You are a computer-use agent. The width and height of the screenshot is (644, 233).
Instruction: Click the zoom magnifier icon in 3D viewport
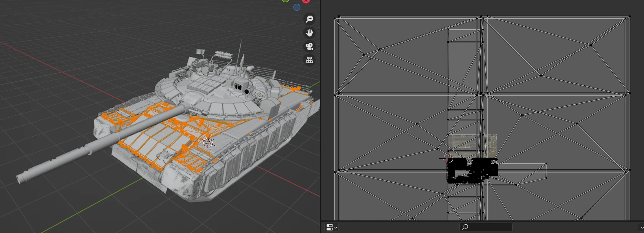(309, 19)
